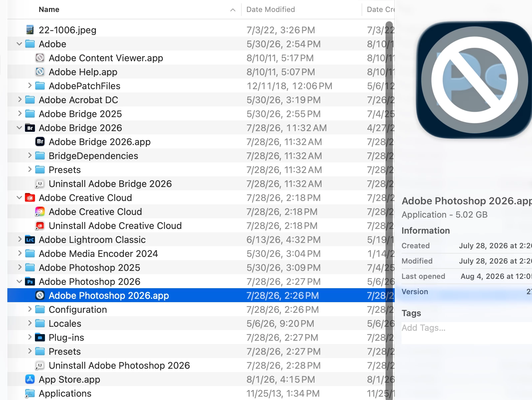Collapse the Adobe Photoshop 2026 folder

[19, 282]
